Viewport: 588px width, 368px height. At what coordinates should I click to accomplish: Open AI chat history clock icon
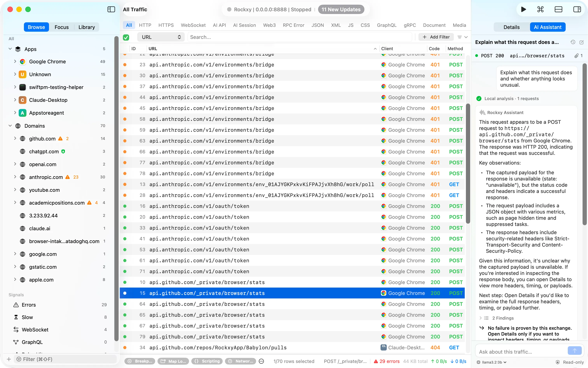click(573, 42)
